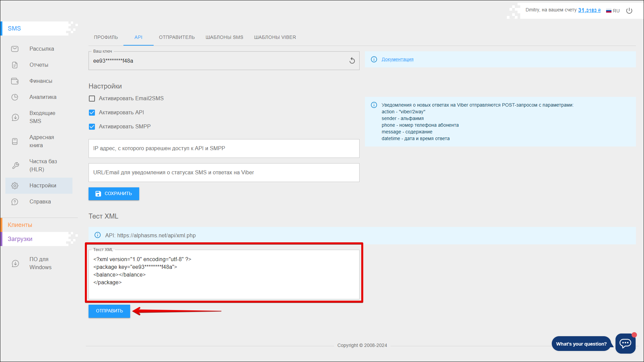644x362 pixels.
Task: Click the Справка question mark icon
Action: tap(15, 202)
